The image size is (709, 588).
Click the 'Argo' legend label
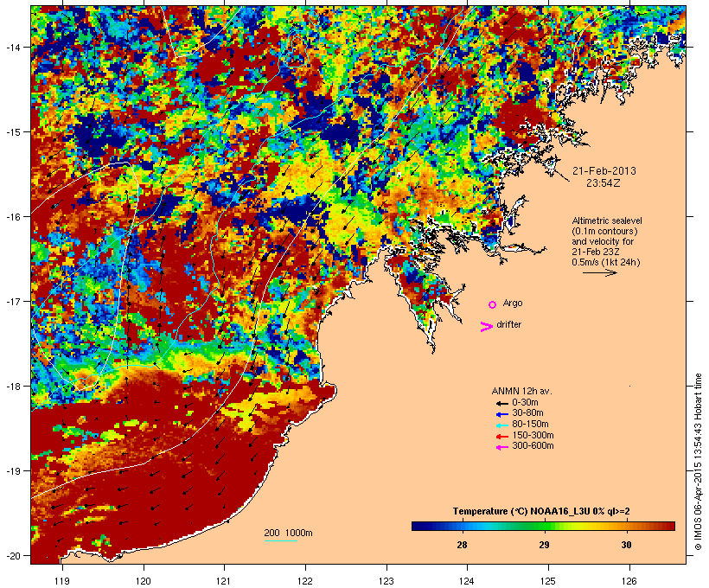(513, 303)
